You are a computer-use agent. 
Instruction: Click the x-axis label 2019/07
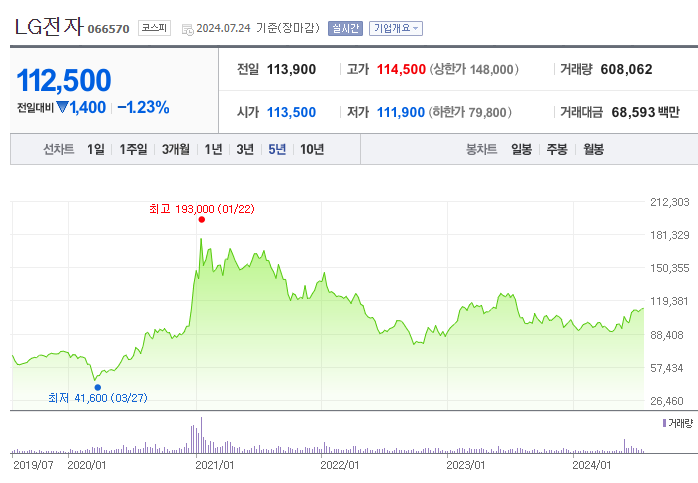(33, 465)
